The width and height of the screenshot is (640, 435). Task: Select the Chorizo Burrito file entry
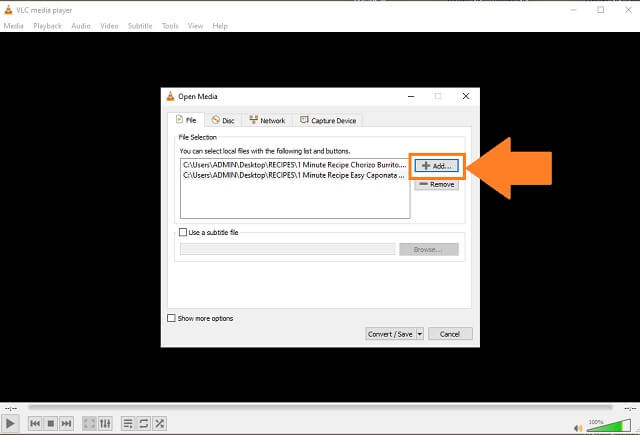[x=294, y=165]
